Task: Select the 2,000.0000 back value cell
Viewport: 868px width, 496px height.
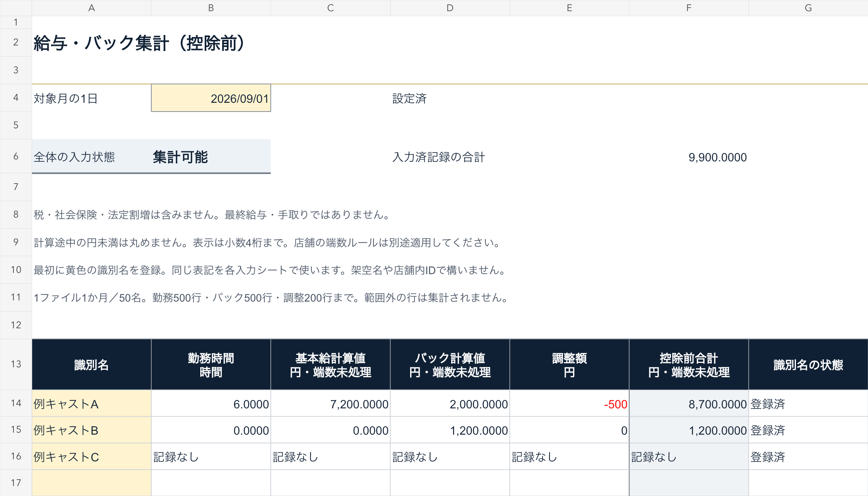Action: 450,404
